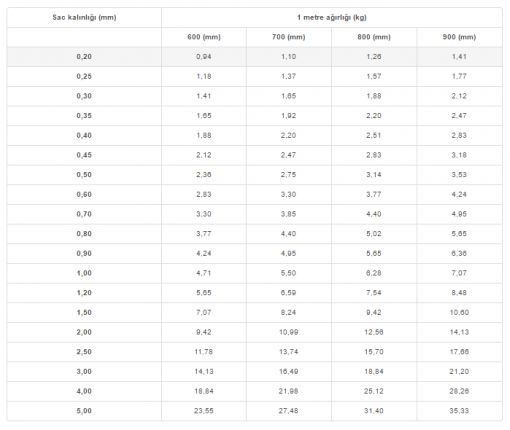Select the '1 metre ağırlığı (kg)' header
The height and width of the screenshot is (430, 510).
[x=332, y=17]
